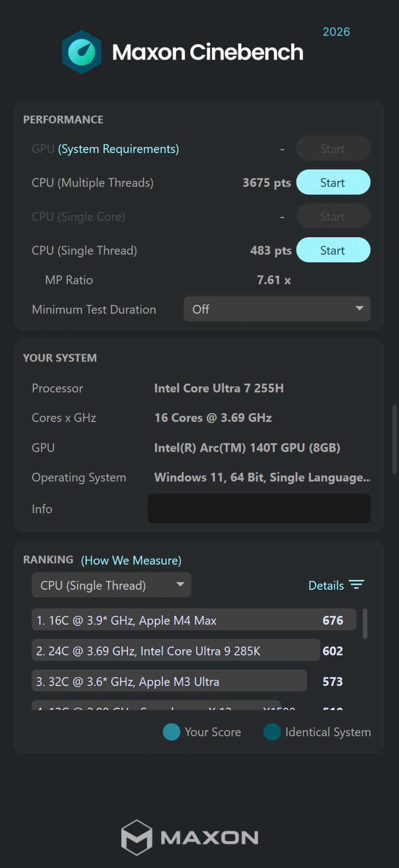Viewport: 399px width, 868px height.
Task: Click into the Info text field
Action: point(259,508)
